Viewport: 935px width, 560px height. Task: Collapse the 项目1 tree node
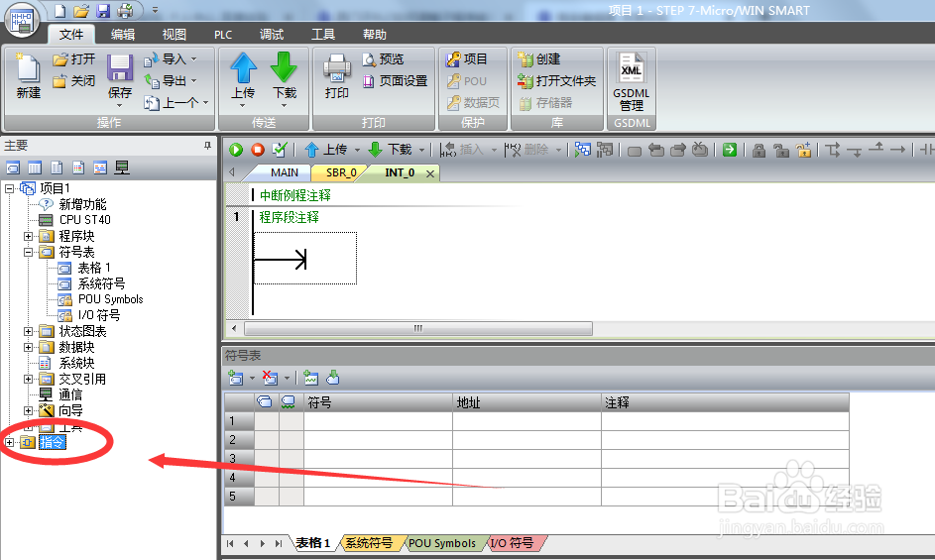[x=9, y=188]
